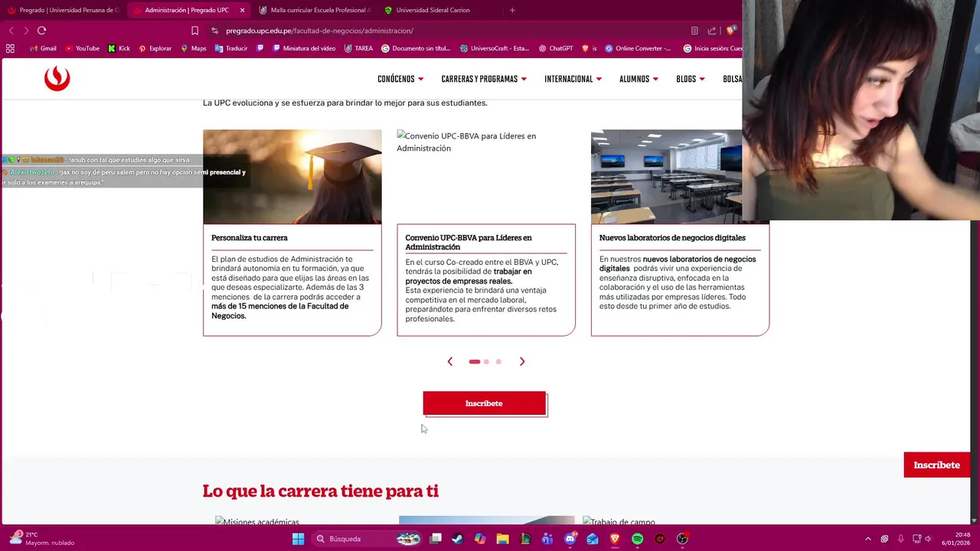Open Windows Start menu
Viewport: 980px width, 551px height.
coord(298,539)
